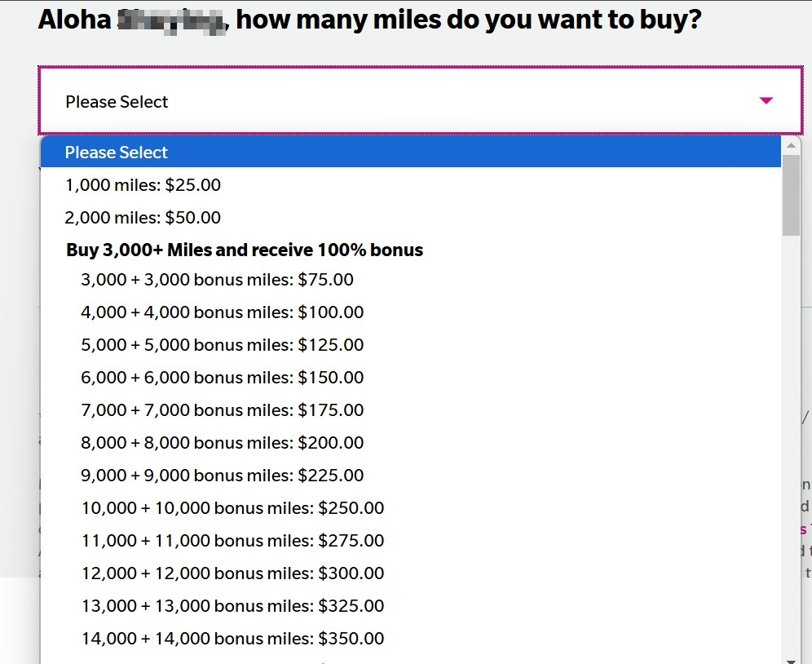The height and width of the screenshot is (664, 812).
Task: Select 3,000 + 3,000 bonus miles option
Action: (217, 280)
